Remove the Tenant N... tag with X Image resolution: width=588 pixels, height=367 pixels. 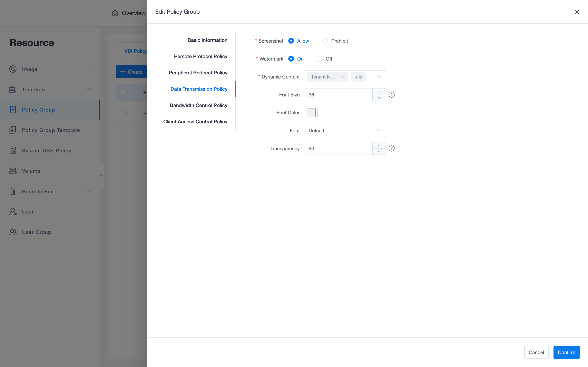pyautogui.click(x=343, y=77)
